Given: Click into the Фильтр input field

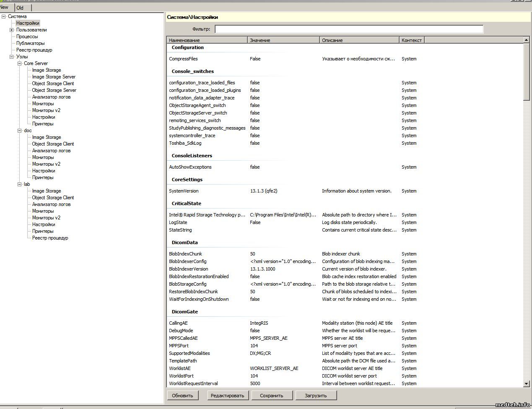Looking at the screenshot, I should click(349, 29).
